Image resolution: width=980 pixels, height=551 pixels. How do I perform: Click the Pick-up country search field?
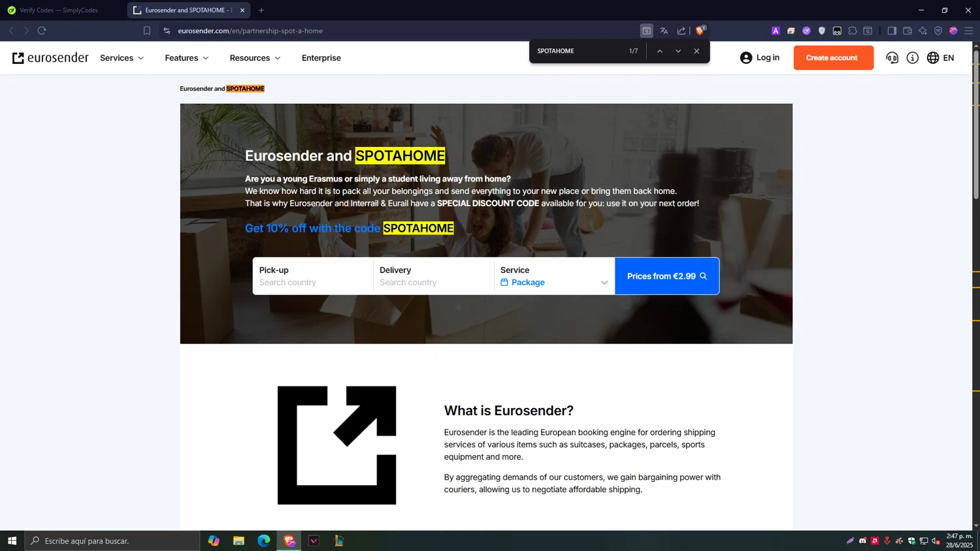(x=313, y=276)
